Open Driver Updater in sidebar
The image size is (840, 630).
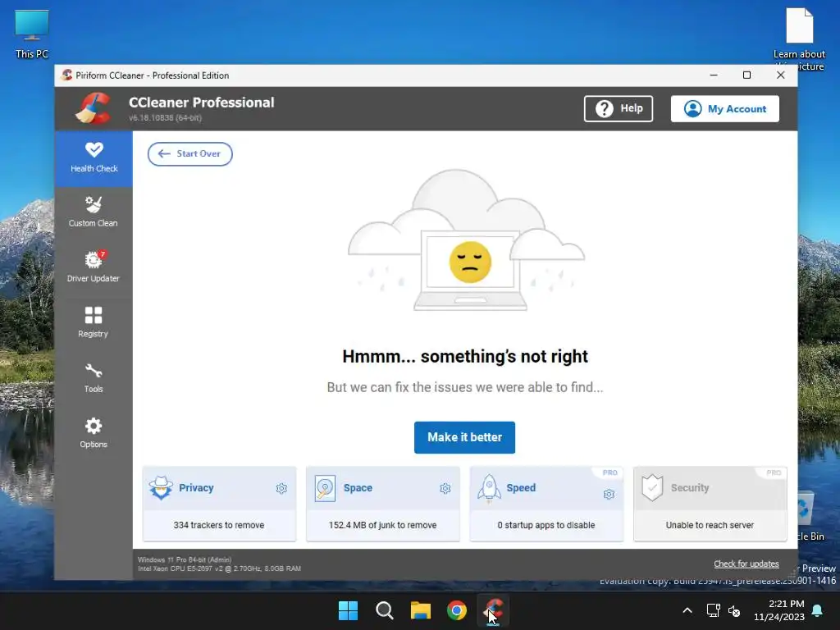(94, 267)
